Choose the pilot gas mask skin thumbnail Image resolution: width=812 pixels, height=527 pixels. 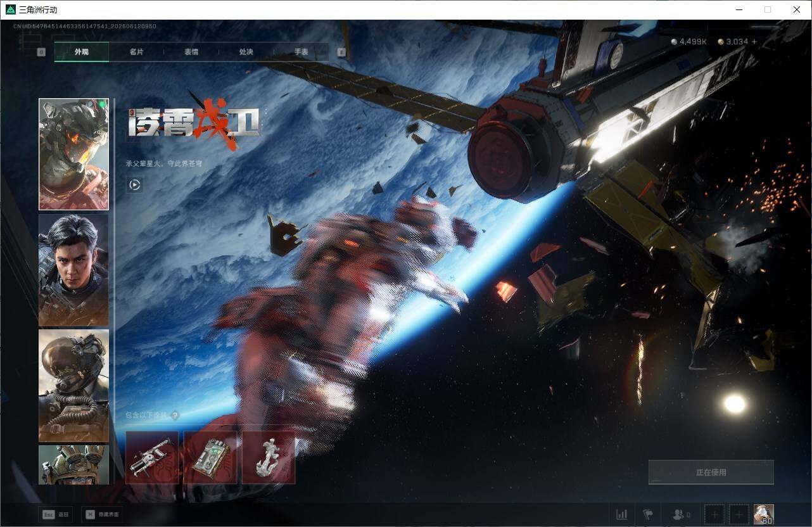73,386
